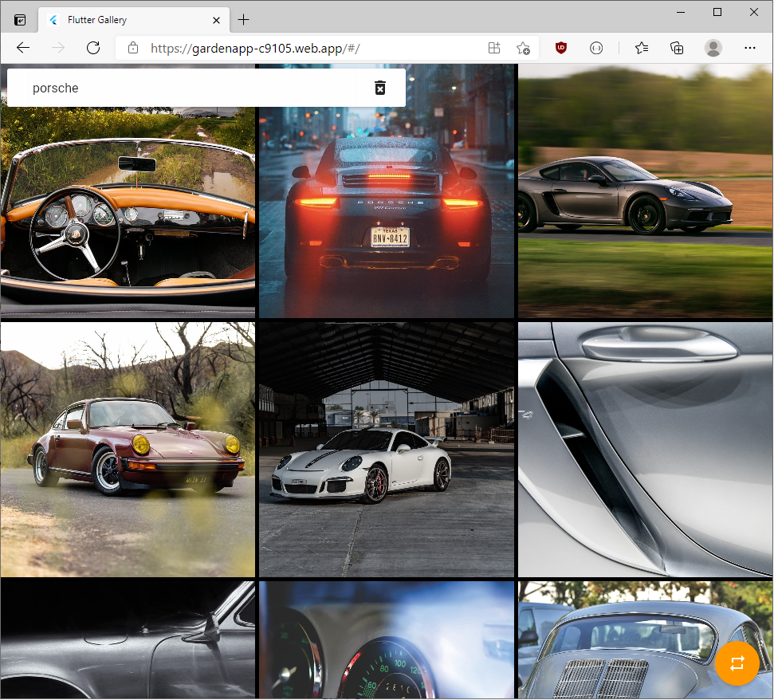Viewport: 774px width, 700px height.
Task: Open the browser profile menu
Action: [713, 48]
